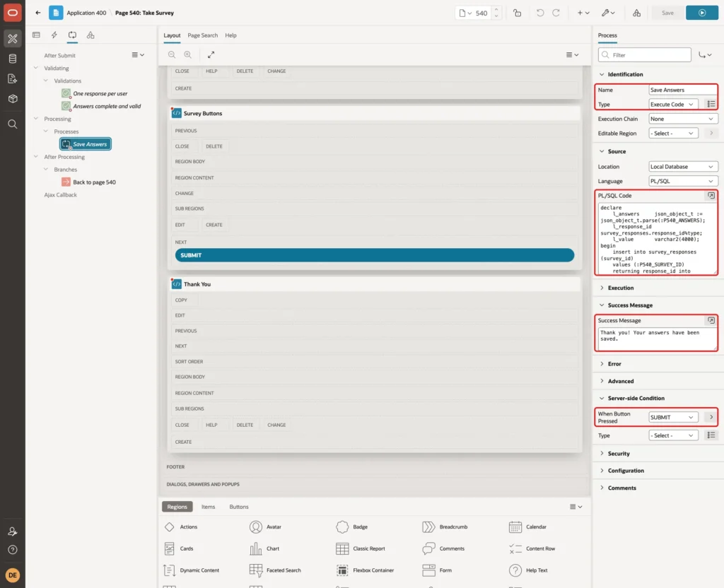The image size is (724, 588).
Task: Undo the last change
Action: click(x=539, y=13)
